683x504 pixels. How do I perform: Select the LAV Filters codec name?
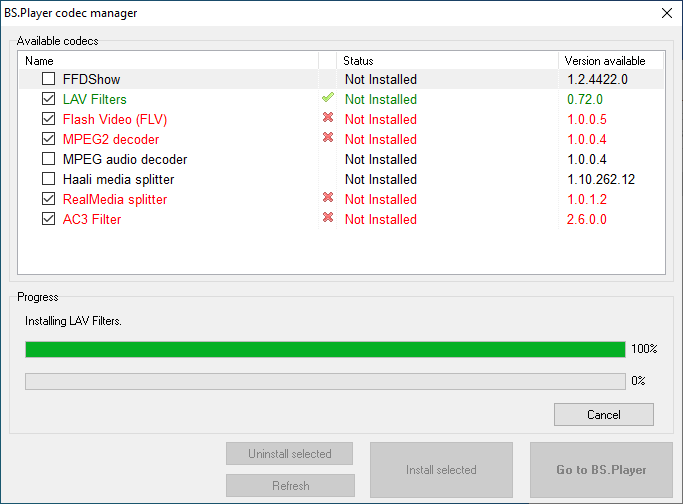pos(95,99)
